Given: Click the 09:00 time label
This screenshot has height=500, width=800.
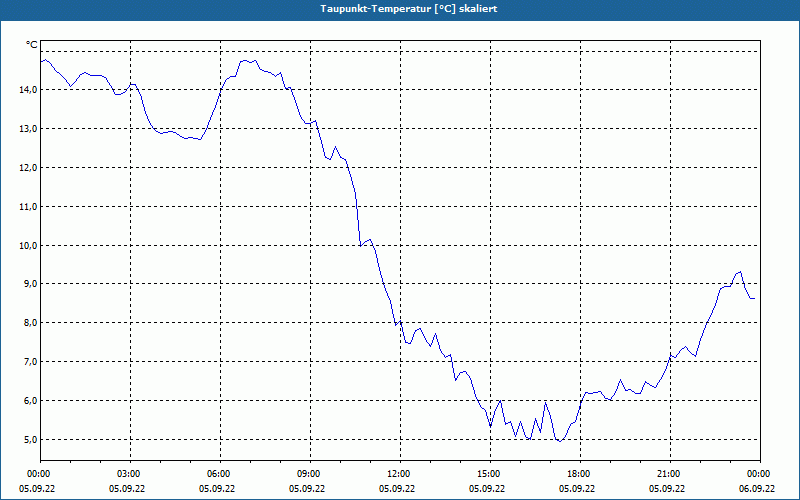Looking at the screenshot, I should pyautogui.click(x=310, y=474).
